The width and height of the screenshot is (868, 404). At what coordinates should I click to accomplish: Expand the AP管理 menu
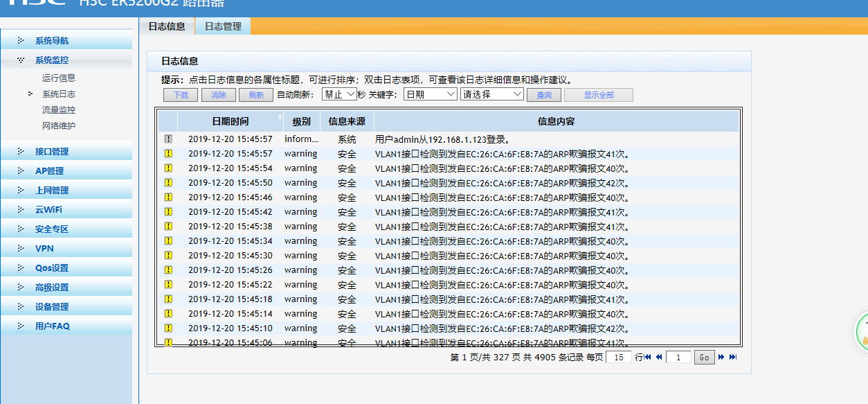point(66,171)
